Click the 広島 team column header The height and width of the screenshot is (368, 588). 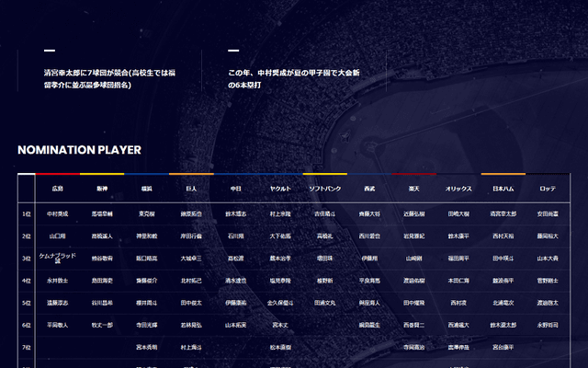click(58, 189)
